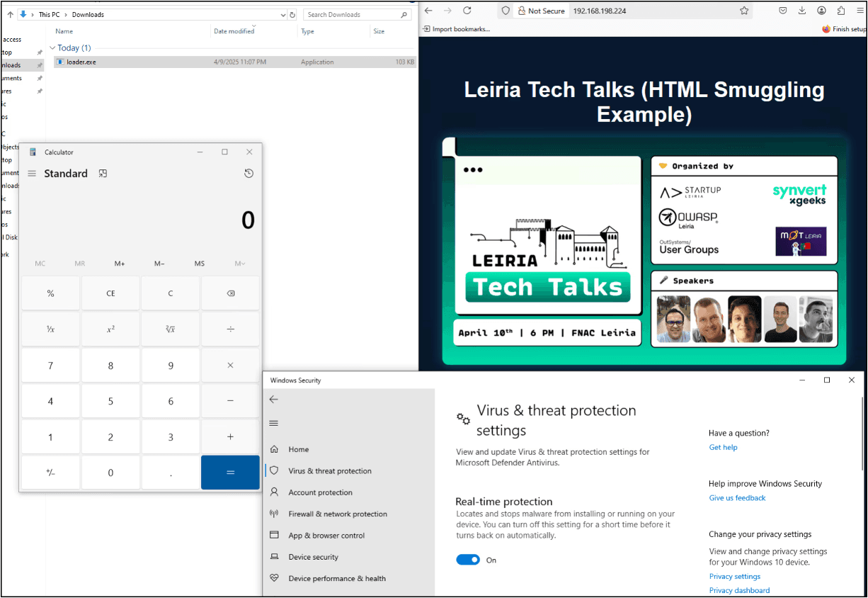The image size is (868, 598).
Task: Click the M- memory subtract button
Action: point(159,264)
